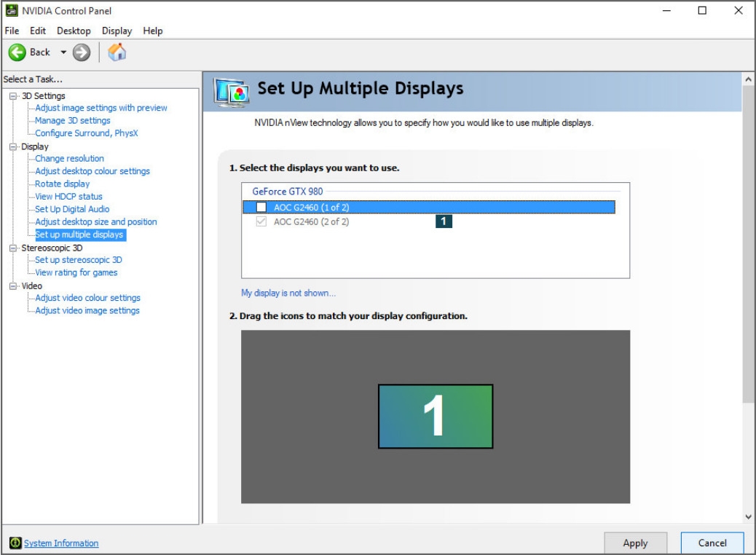Open Set Up Digital Audio

point(72,209)
